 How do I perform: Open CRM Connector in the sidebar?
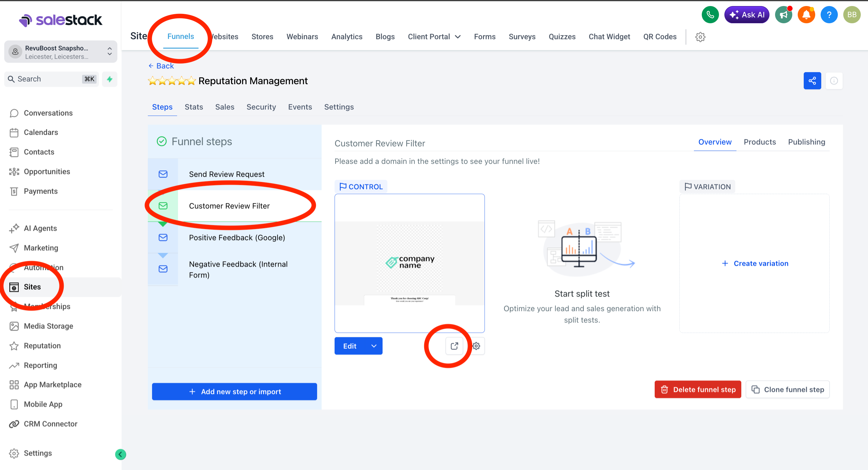tap(51, 424)
